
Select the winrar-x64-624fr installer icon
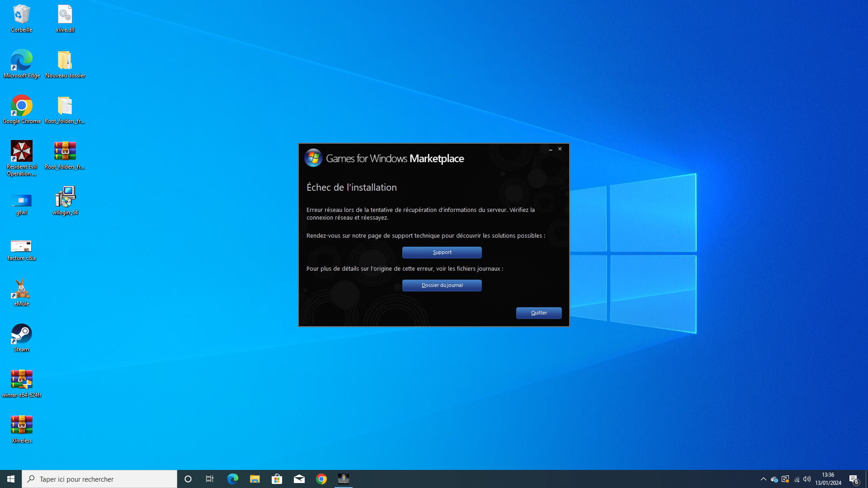point(21,384)
